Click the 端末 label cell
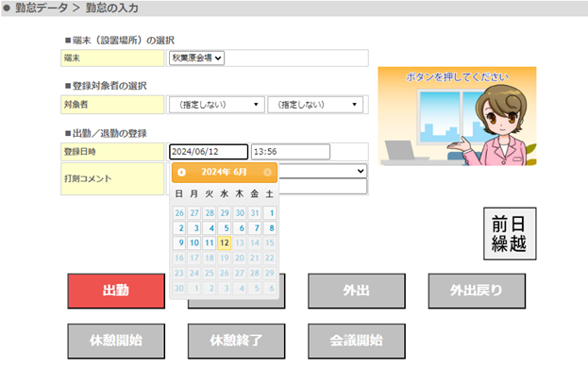 tap(112, 58)
